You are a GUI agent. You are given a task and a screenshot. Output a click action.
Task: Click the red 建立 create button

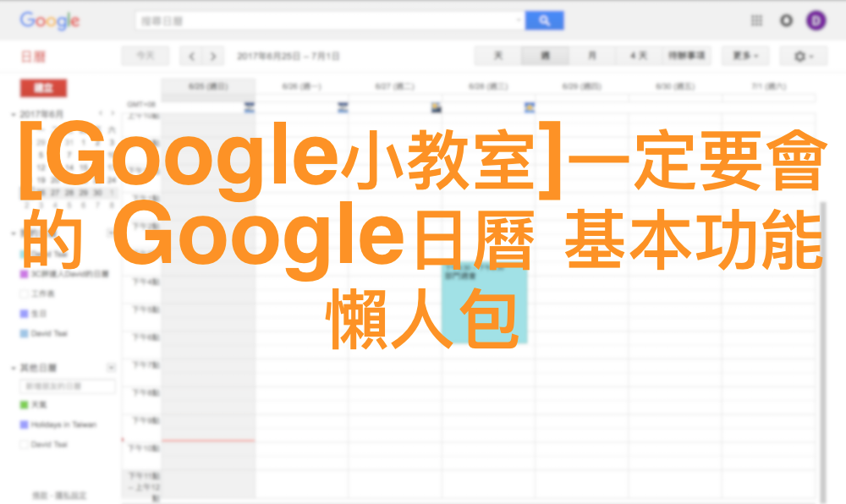click(x=44, y=88)
